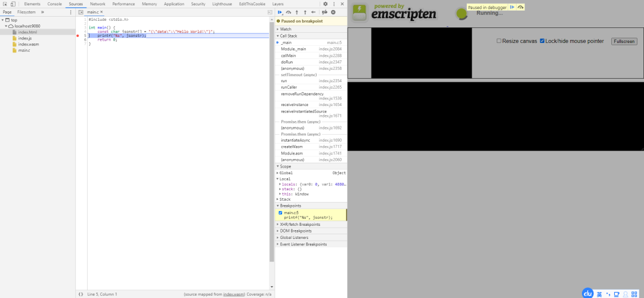
Task: Disable the main.c:5 breakpoint checkbox
Action: 280,213
